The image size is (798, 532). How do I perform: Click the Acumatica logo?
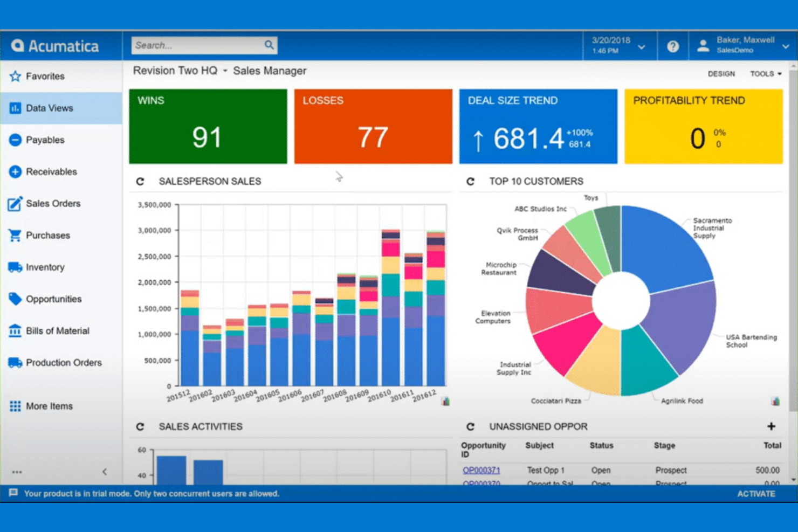point(54,46)
